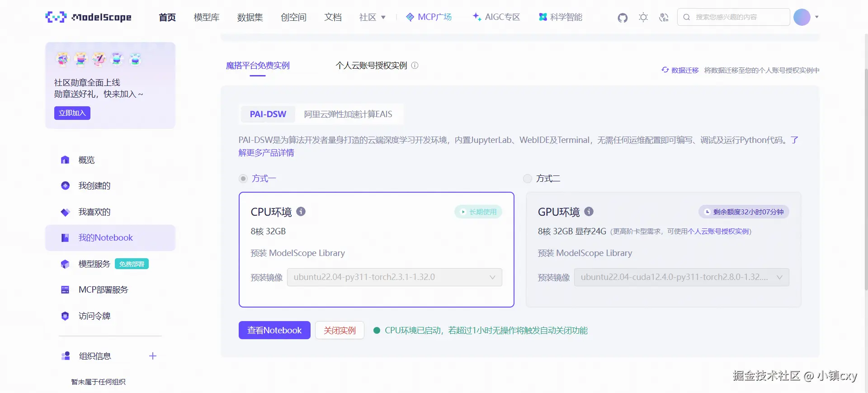Viewport: 868px width, 393px height.
Task: Open 我喜欢的 in the sidebar
Action: click(x=110, y=212)
